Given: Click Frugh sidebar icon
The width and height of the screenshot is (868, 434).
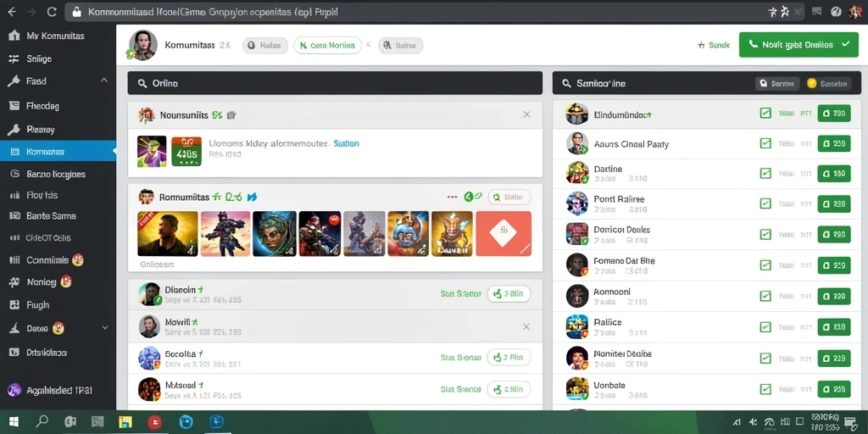Looking at the screenshot, I should click(15, 305).
